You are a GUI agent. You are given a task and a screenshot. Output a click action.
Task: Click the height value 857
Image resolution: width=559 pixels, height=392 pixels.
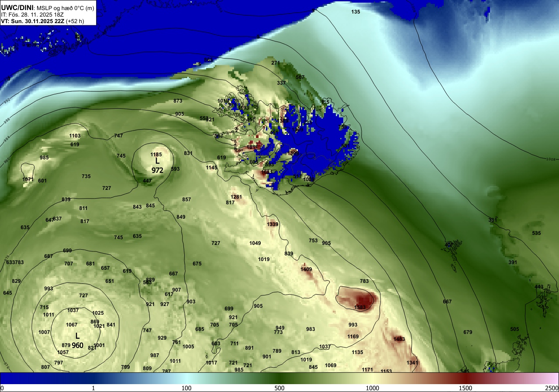[x=186, y=199]
